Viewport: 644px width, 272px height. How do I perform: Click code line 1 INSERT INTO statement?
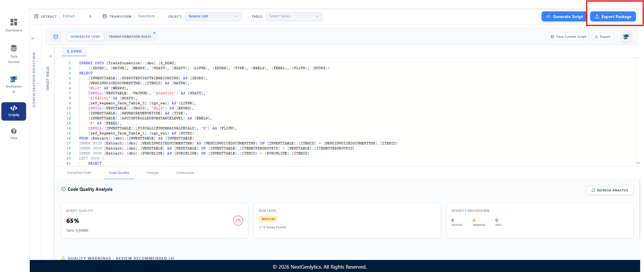pyautogui.click(x=128, y=63)
